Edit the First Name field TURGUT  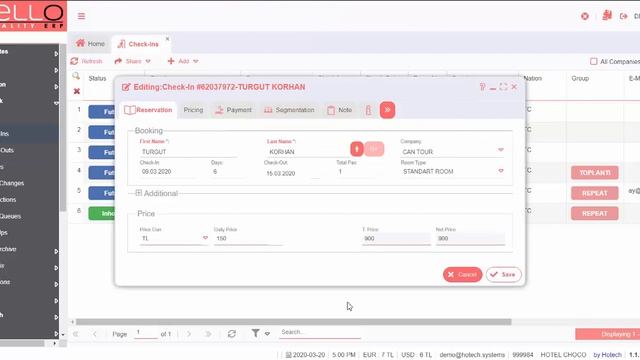188,152
